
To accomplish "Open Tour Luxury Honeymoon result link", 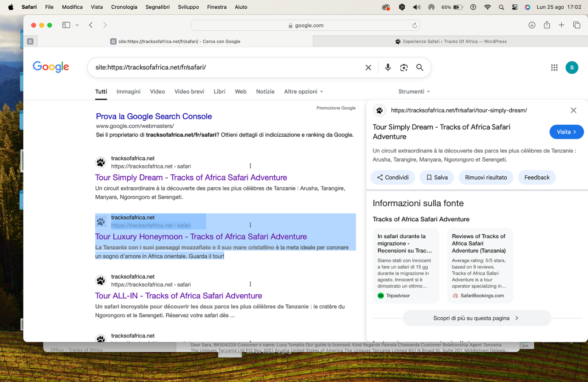I will click(x=201, y=236).
